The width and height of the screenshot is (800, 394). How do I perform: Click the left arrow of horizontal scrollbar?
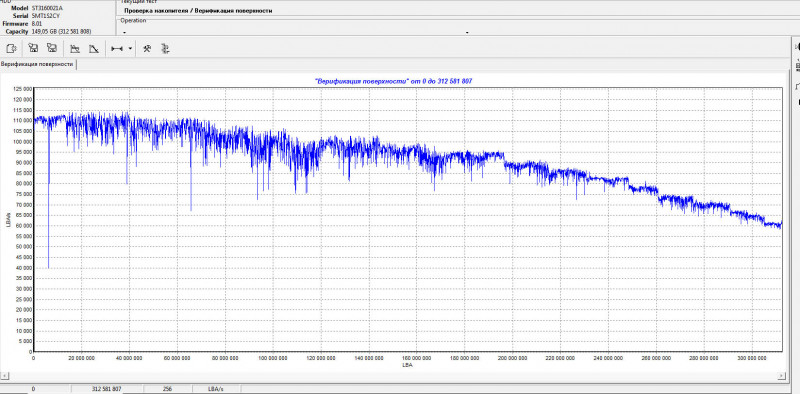tap(5, 376)
